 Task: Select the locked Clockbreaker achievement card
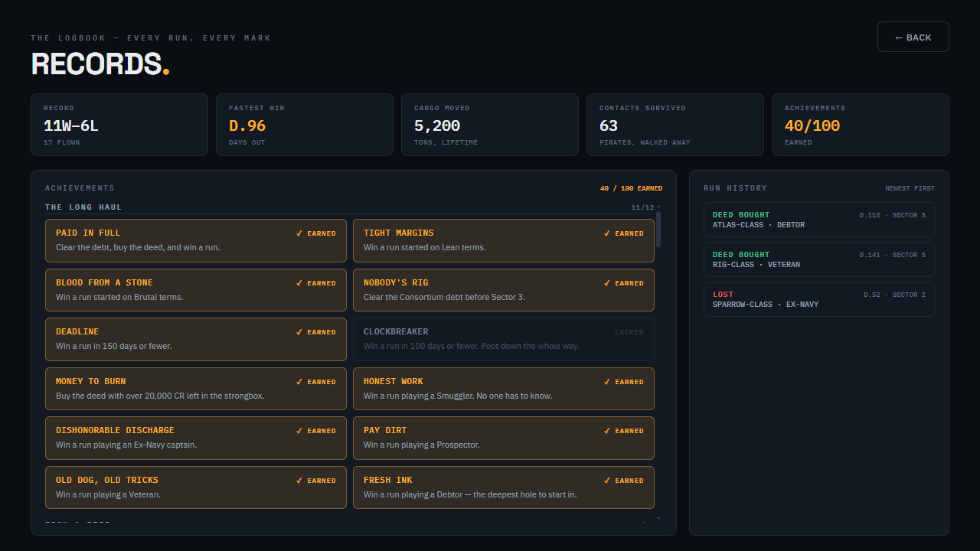pyautogui.click(x=504, y=339)
